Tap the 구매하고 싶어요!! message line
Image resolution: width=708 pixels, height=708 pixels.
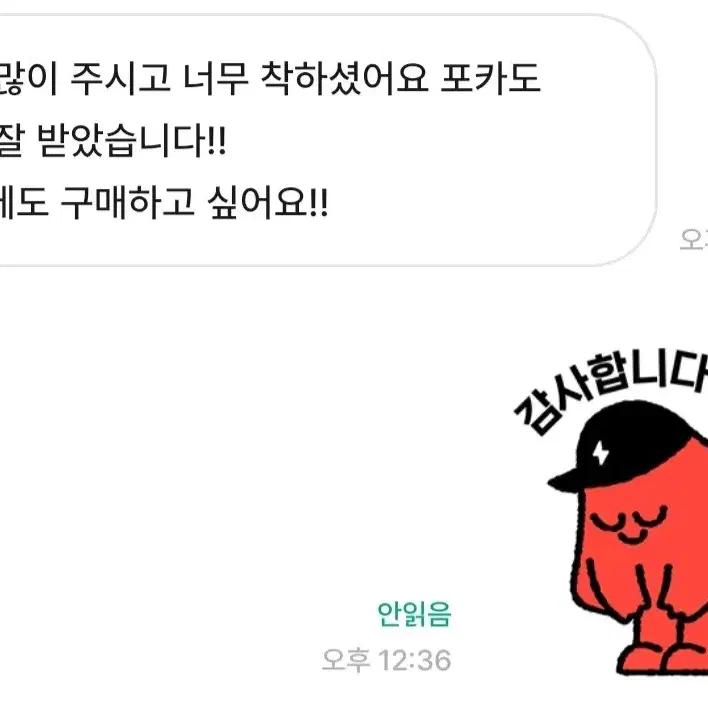click(x=164, y=203)
